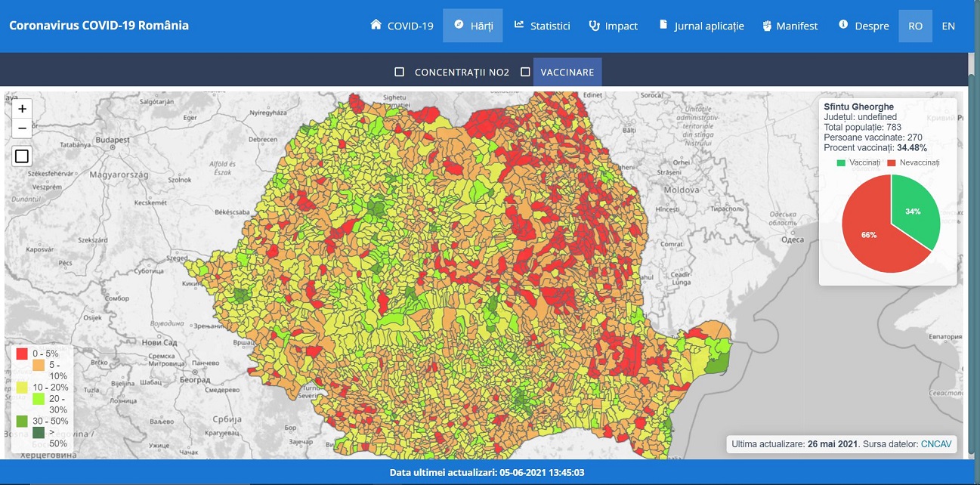Zoom in on the map

click(x=22, y=109)
